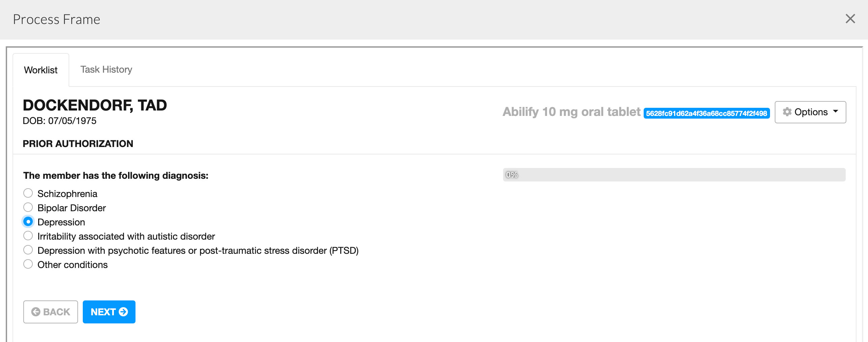Image resolution: width=868 pixels, height=342 pixels.
Task: Select the Depression radio button
Action: [x=28, y=222]
